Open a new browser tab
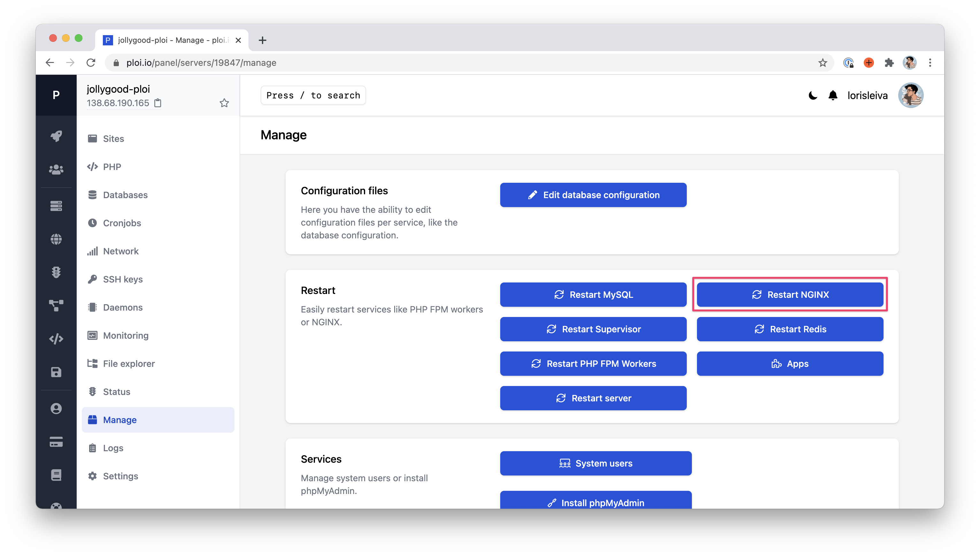980x556 pixels. coord(263,40)
